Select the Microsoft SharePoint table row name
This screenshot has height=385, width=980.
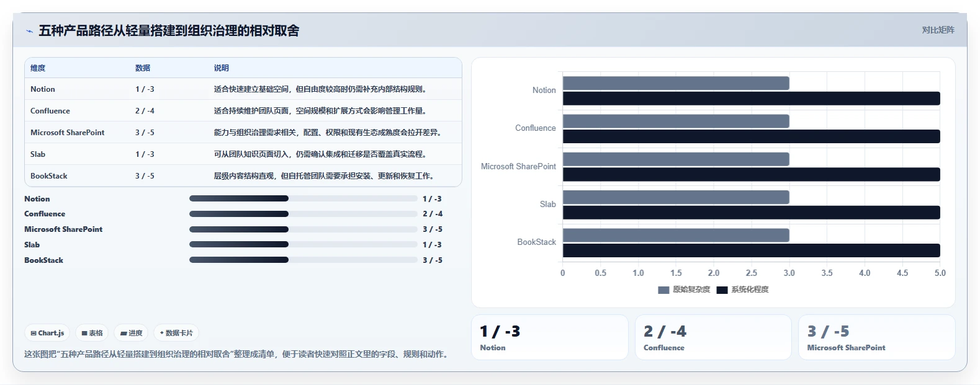(x=68, y=133)
